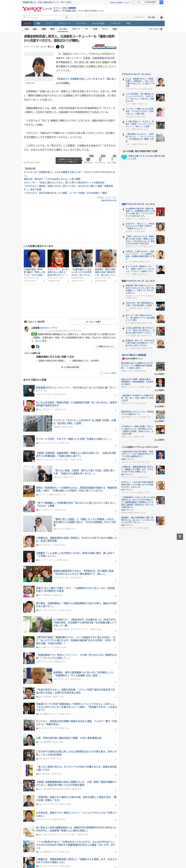Click the Sponichi Annex logo
Image resolution: width=186 pixels, height=868 pixels.
tap(104, 47)
